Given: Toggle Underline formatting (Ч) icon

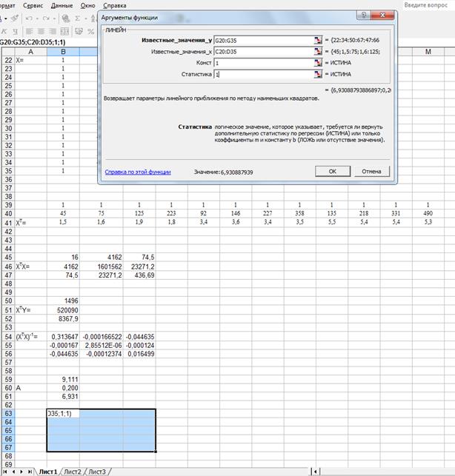Looking at the screenshot, I should pyautogui.click(x=16, y=31).
